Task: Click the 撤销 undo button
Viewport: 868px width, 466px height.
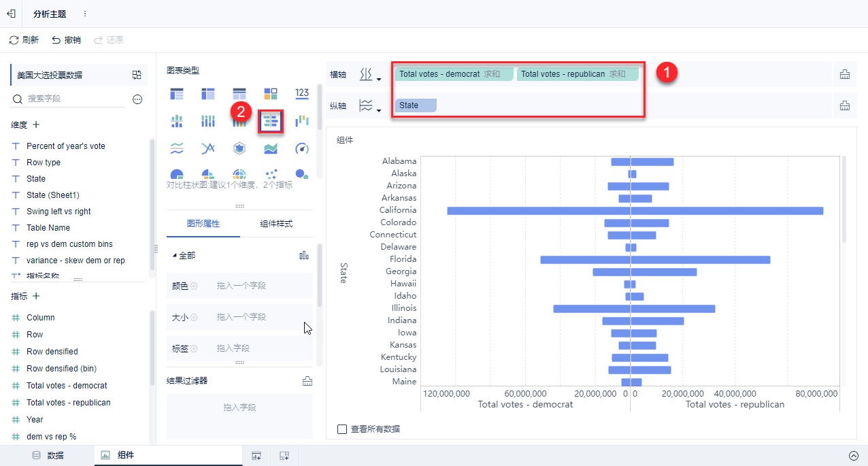Action: pos(66,40)
